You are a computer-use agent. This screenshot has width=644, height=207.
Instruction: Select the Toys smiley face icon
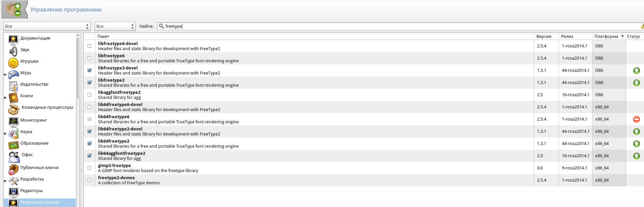coord(13,63)
